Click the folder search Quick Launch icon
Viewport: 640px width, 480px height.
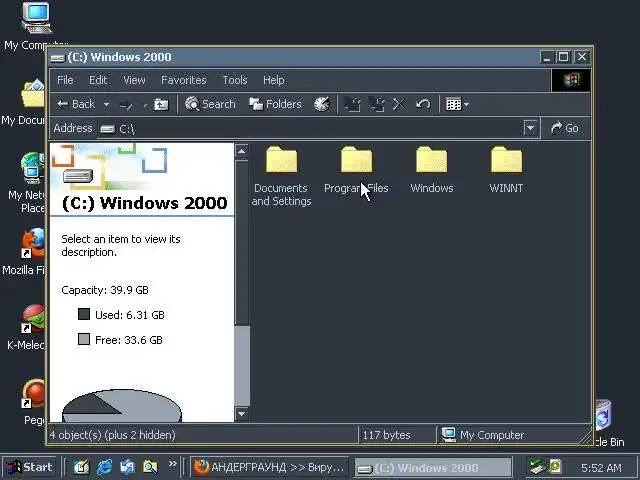[150, 467]
